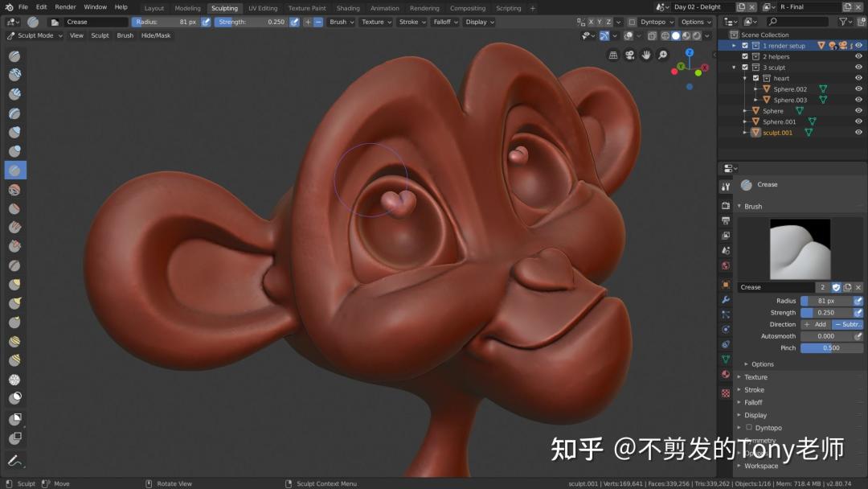Viewport: 868px width, 489px height.
Task: Set brush direction to Subtract
Action: click(848, 324)
